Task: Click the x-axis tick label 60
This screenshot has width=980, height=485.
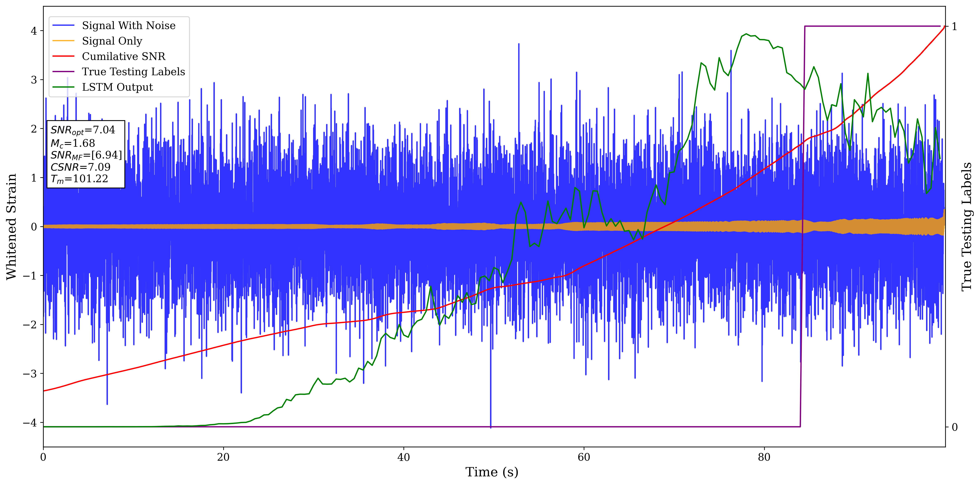Action: (584, 457)
